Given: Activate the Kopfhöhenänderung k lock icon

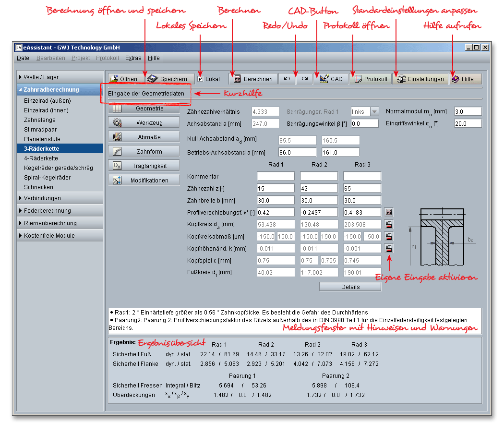Looking at the screenshot, I should point(389,248).
